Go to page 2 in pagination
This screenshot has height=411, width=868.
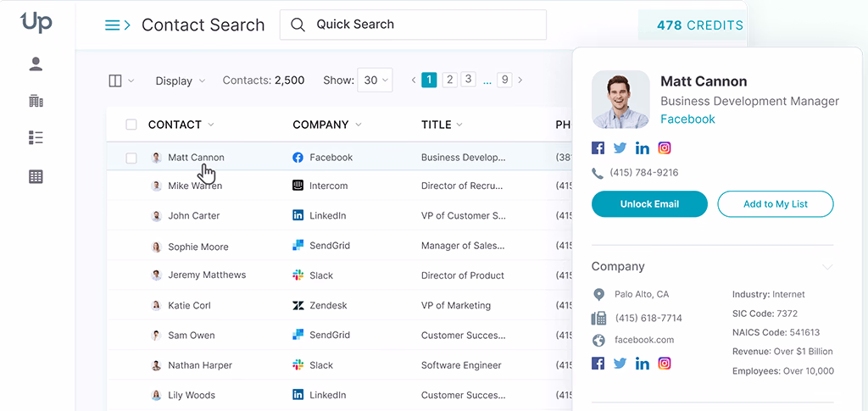pyautogui.click(x=450, y=80)
